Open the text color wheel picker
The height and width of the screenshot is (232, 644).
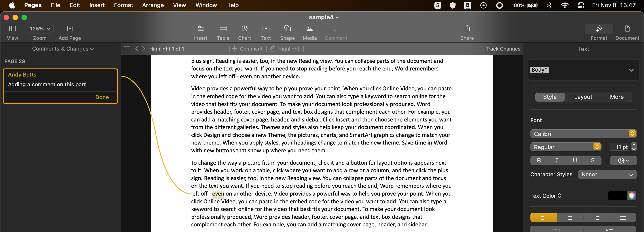pos(631,196)
